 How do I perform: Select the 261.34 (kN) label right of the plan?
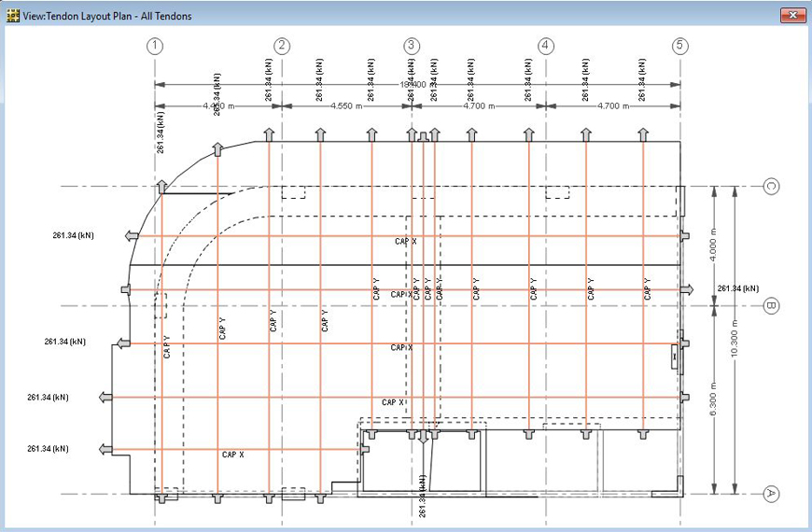tap(737, 288)
